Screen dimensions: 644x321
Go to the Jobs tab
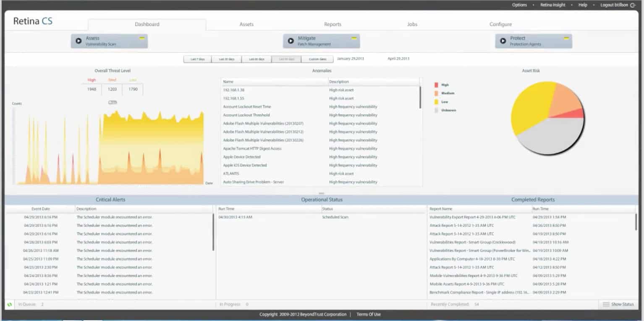click(412, 24)
